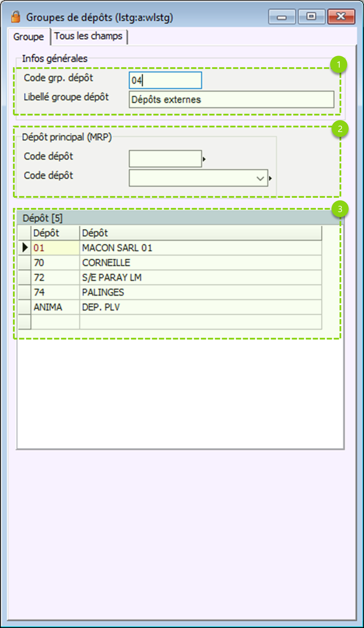Image resolution: width=364 pixels, height=628 pixels.
Task: Close the Groupes de dépôts window
Action: 341,17
